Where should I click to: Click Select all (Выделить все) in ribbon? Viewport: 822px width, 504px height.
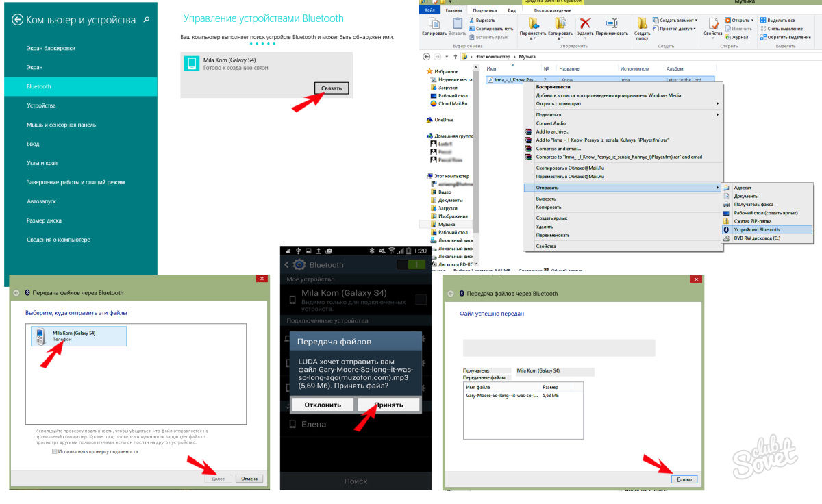click(777, 20)
